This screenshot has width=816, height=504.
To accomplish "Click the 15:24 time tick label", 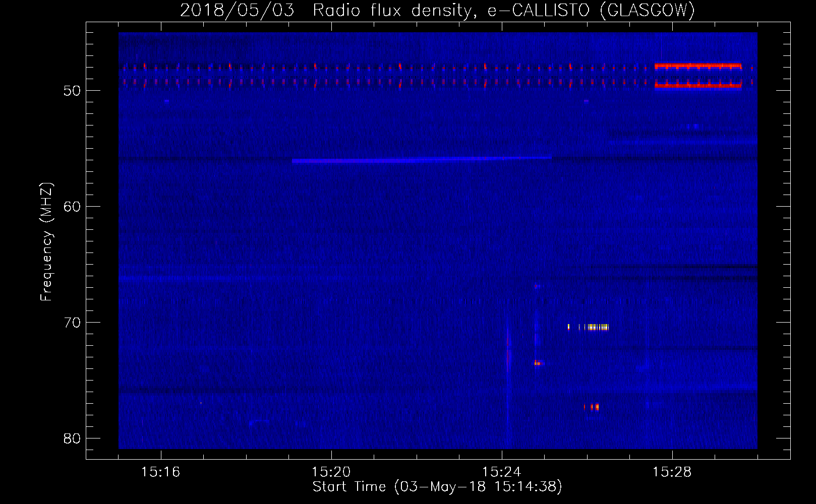I will [x=501, y=472].
